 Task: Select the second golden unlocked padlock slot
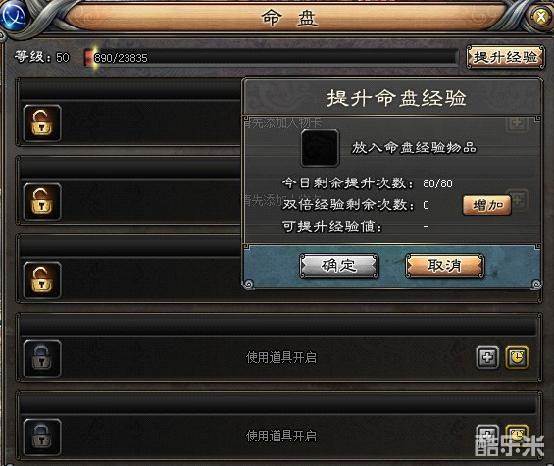[42, 201]
